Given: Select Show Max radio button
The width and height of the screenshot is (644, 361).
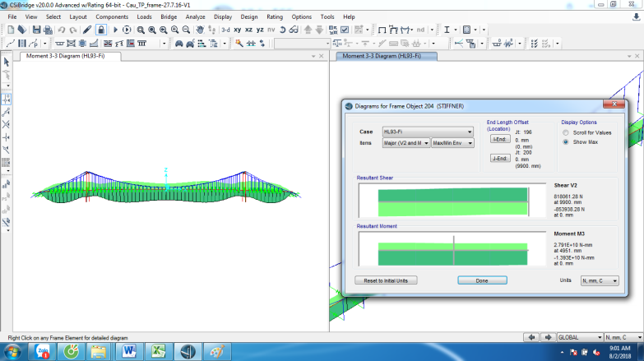Looking at the screenshot, I should [566, 141].
